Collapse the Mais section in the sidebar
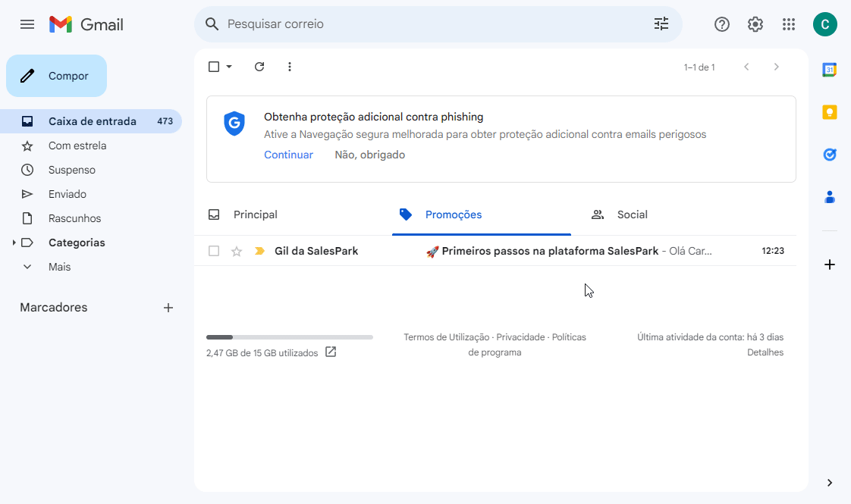The height and width of the screenshot is (504, 851). 27,266
